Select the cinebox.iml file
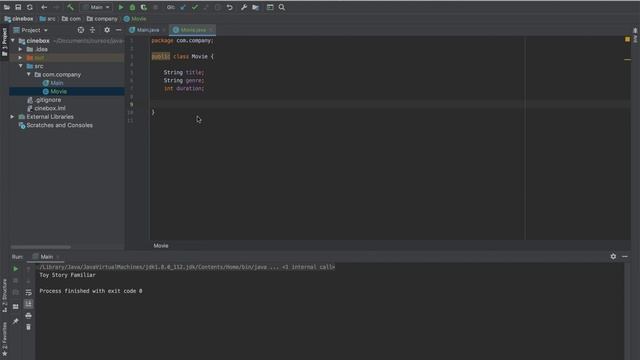The image size is (640, 360). click(x=46, y=108)
